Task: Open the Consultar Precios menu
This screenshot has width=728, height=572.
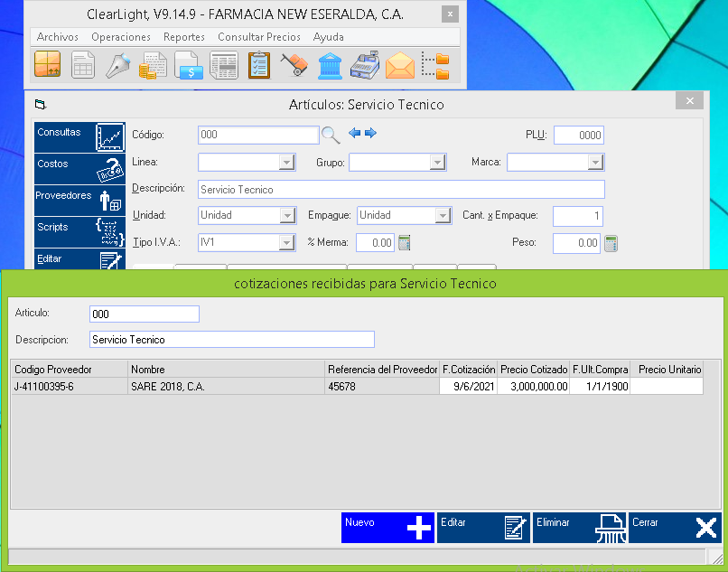Action: (x=258, y=37)
